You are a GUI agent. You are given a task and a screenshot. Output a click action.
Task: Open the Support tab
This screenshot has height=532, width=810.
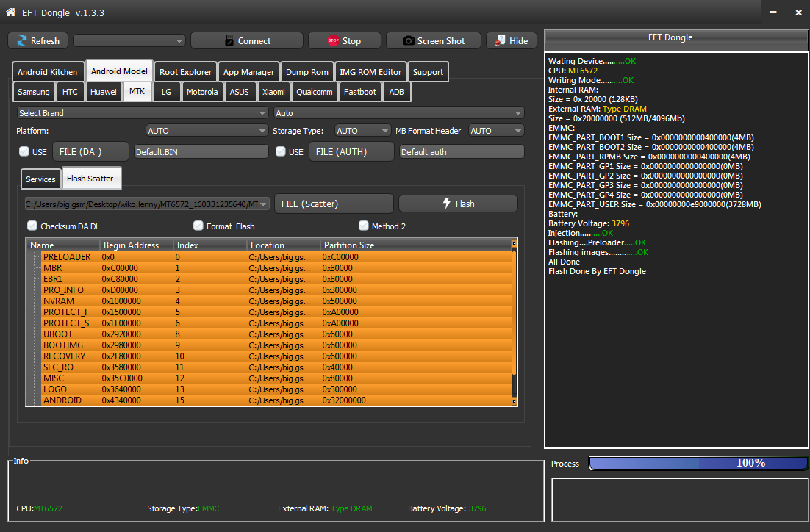pos(428,72)
